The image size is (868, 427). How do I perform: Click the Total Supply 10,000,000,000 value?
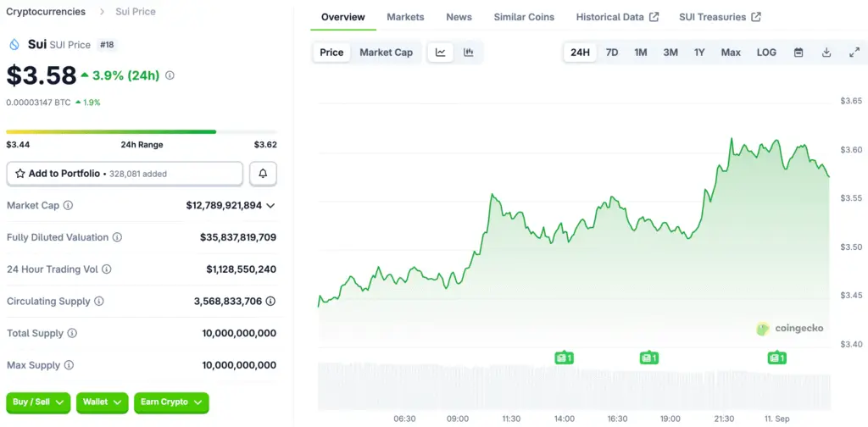pyautogui.click(x=239, y=334)
